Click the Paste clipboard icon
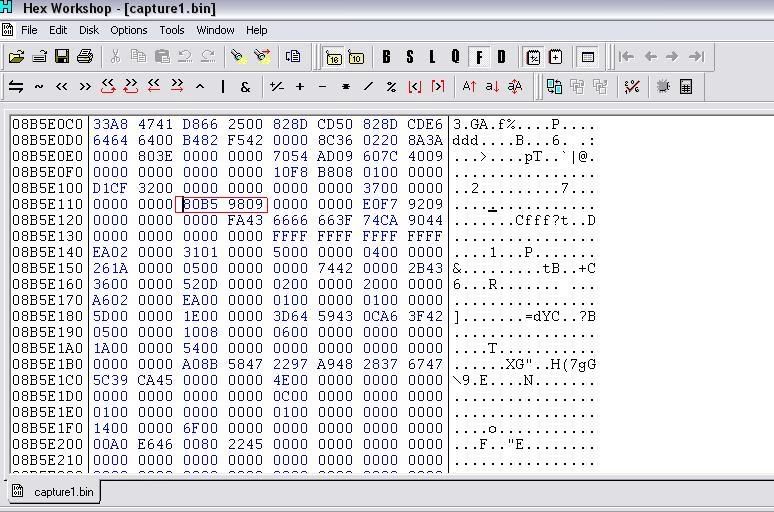The image size is (774, 512). (162, 57)
